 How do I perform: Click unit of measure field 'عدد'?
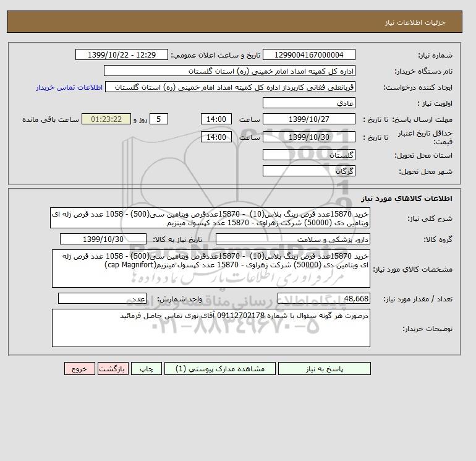click(x=102, y=298)
